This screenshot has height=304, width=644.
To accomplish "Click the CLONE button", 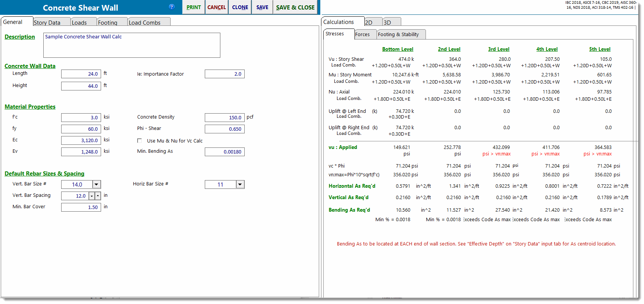I will pos(240,7).
